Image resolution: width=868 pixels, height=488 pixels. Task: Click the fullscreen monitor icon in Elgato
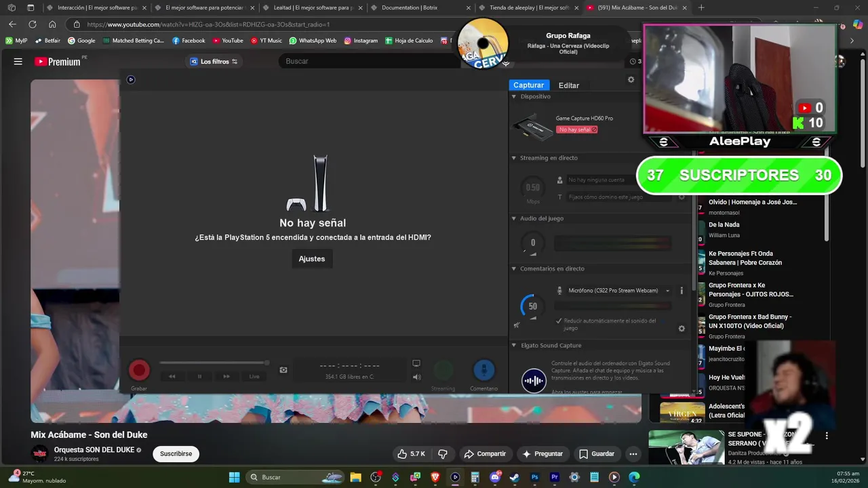tap(416, 363)
